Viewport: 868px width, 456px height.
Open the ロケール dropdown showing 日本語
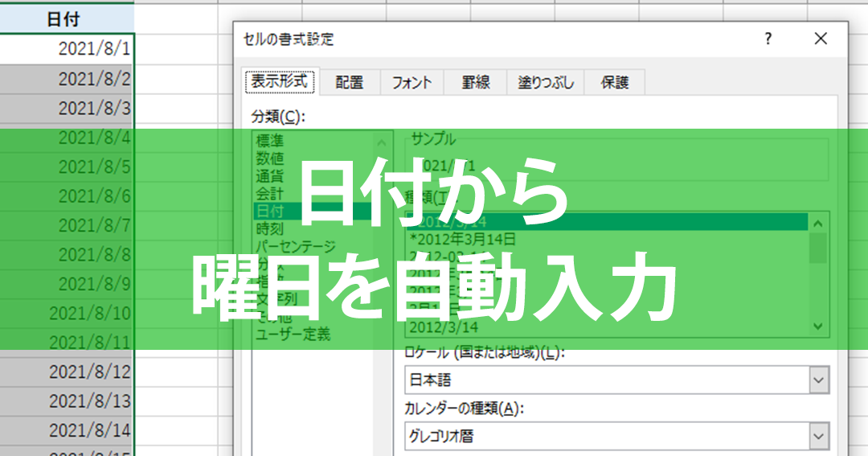coord(616,380)
